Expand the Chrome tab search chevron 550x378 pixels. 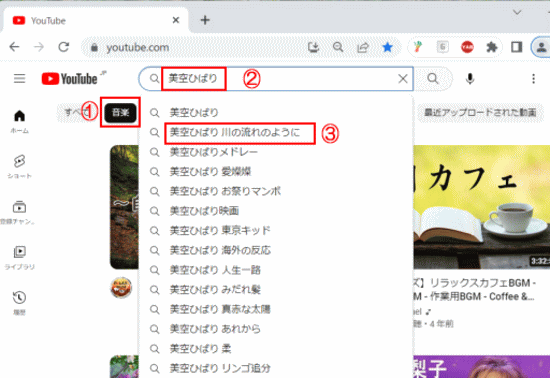point(517,13)
